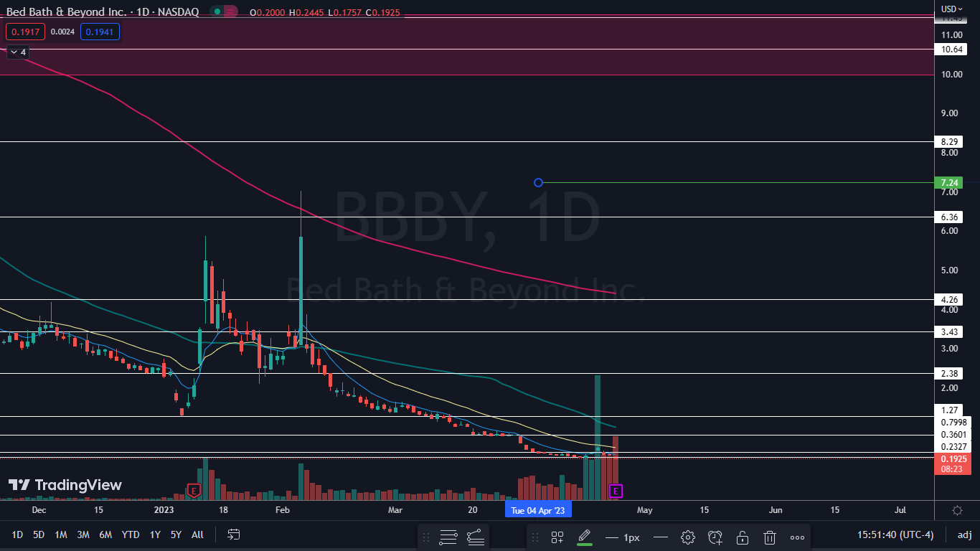This screenshot has width=980, height=551.
Task: Open more options ellipsis in drawing toolbar
Action: point(797,537)
